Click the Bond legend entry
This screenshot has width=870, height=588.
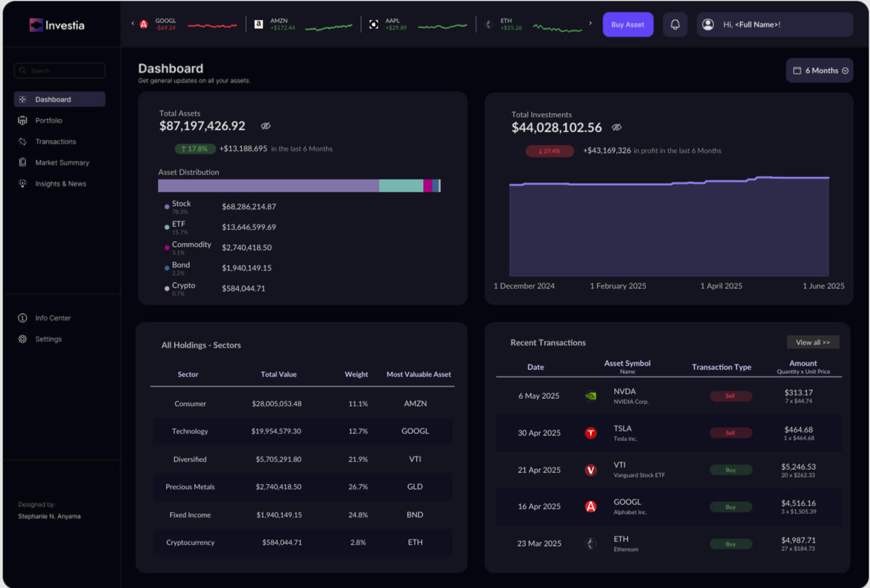[218, 268]
